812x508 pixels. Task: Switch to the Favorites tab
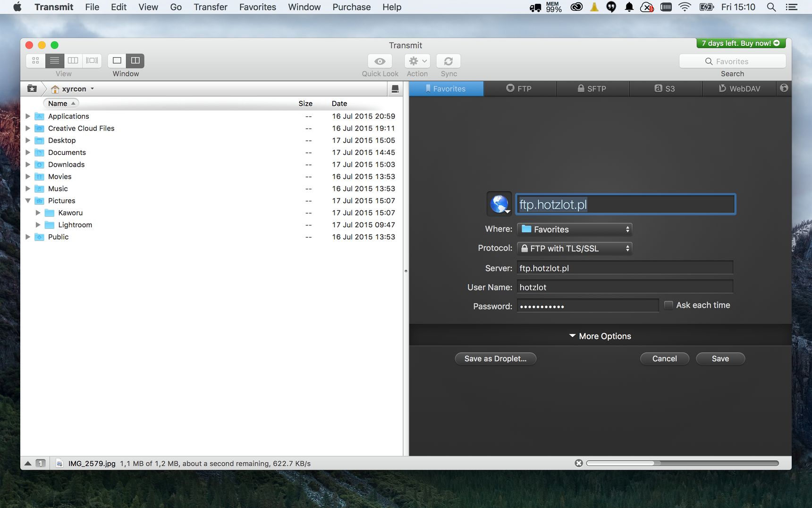[446, 88]
